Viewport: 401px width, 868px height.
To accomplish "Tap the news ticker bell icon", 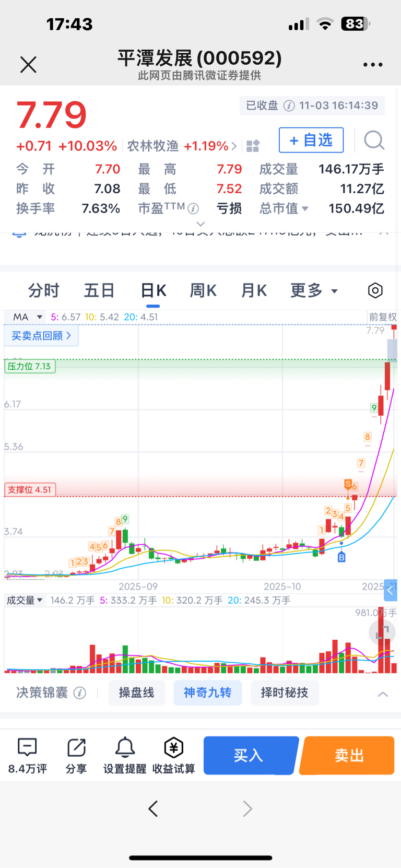I will 19,233.
